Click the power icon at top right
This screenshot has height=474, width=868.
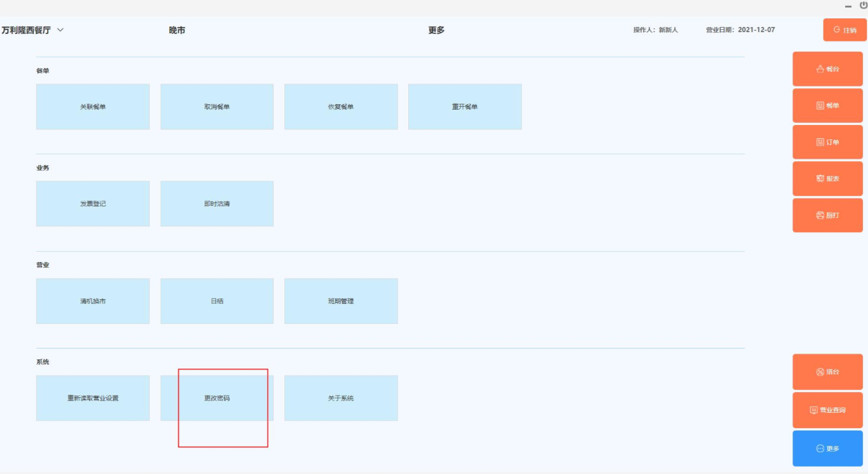tap(863, 5)
